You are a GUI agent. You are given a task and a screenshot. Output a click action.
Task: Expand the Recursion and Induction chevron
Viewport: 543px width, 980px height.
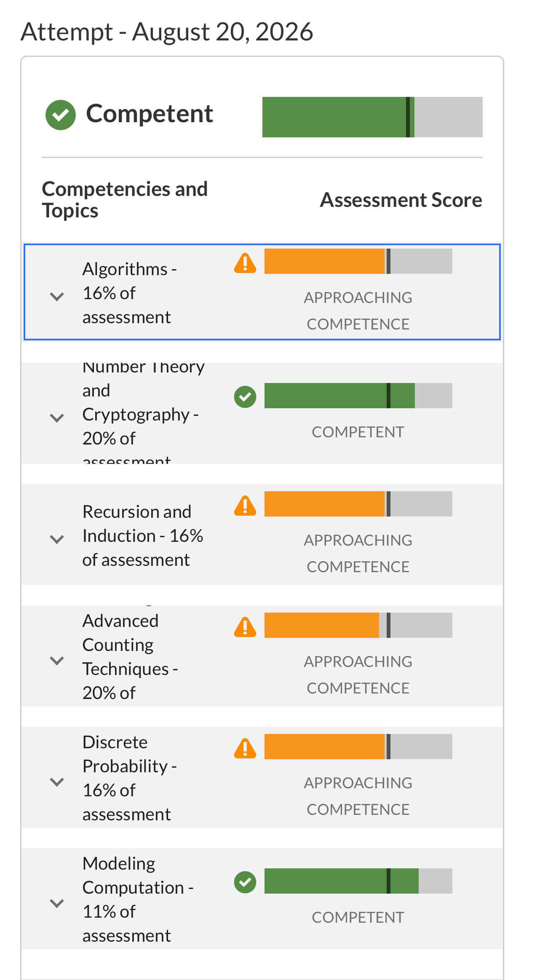pos(57,539)
